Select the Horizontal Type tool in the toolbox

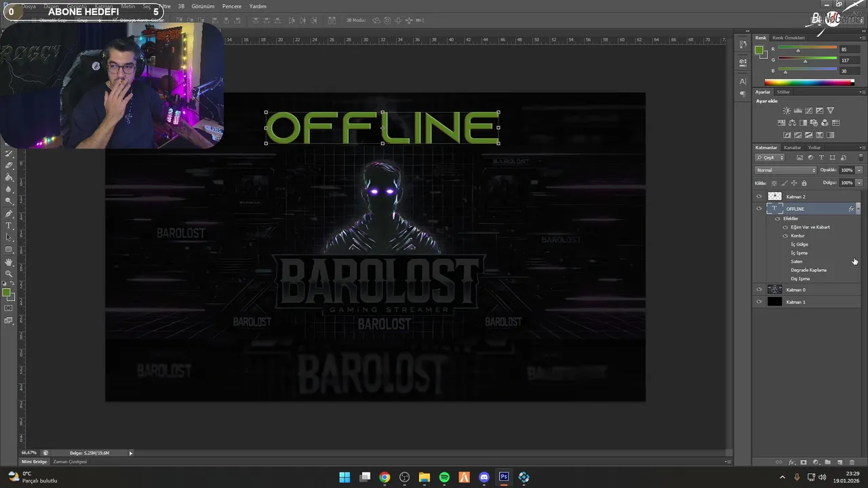pos(9,226)
